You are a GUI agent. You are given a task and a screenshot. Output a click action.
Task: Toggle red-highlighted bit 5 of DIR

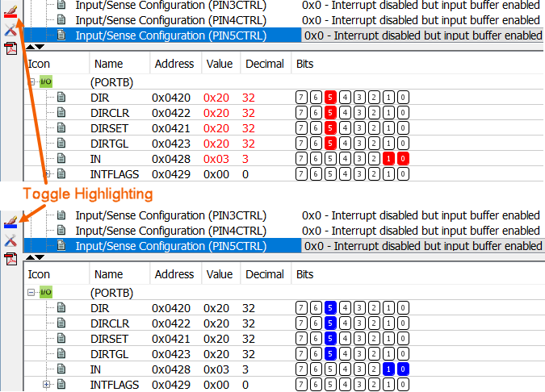(x=330, y=98)
